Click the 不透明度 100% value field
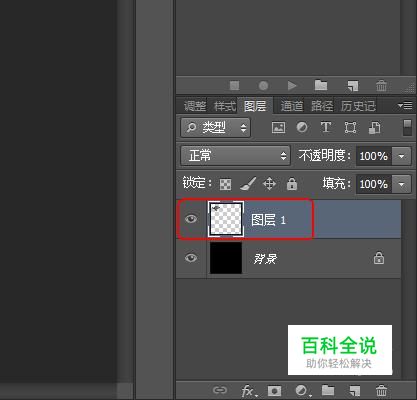Viewport: 417px width, 400px height. pos(374,156)
